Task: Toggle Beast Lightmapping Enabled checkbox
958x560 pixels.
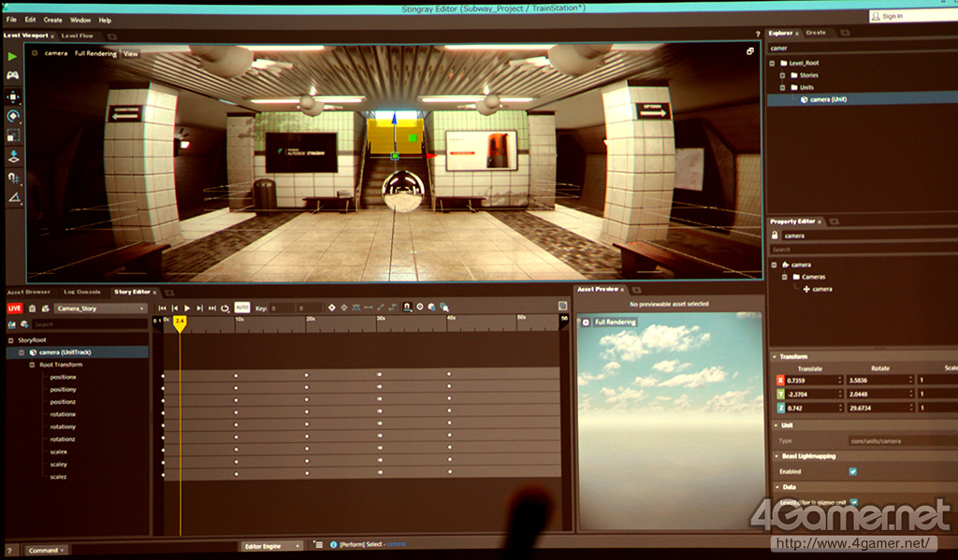Action: 853,471
